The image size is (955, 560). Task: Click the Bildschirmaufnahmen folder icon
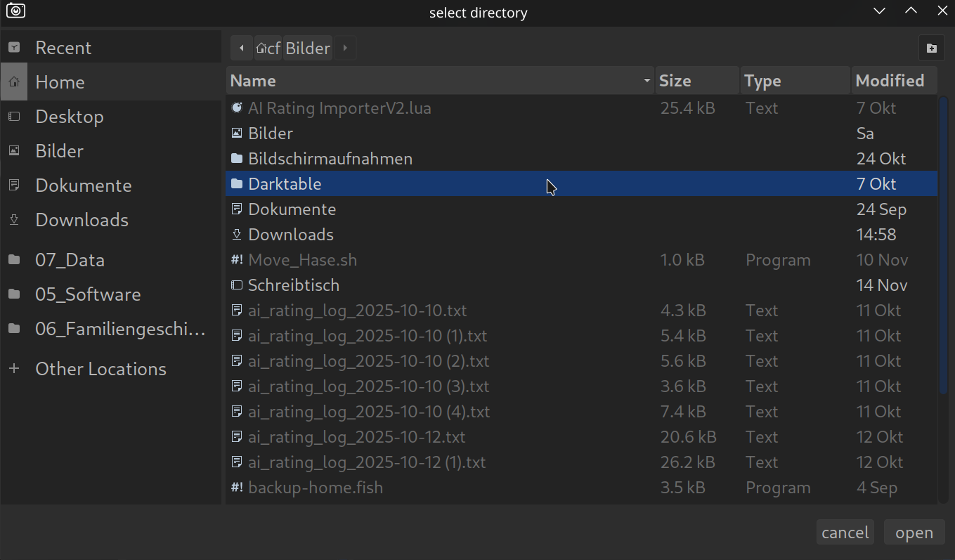tap(237, 159)
